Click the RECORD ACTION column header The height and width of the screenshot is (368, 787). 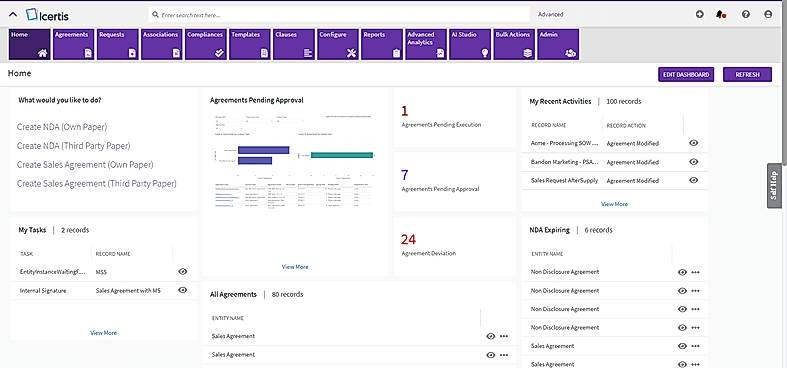click(626, 126)
